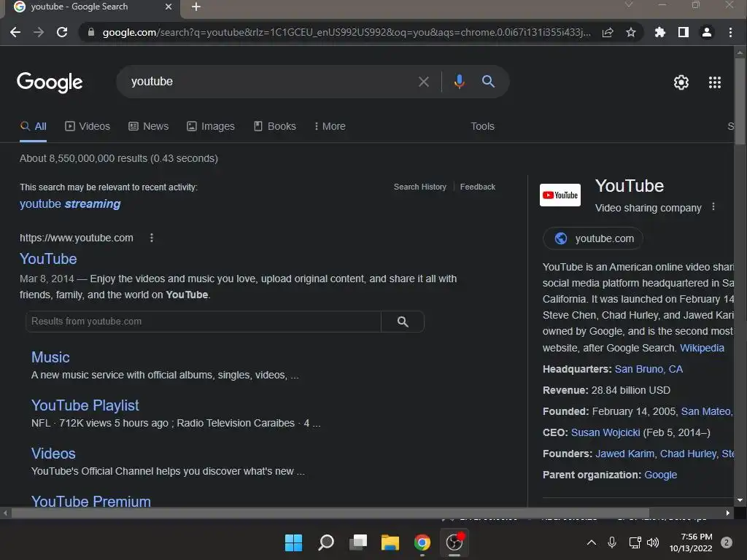Click the share page icon in address bar

pyautogui.click(x=608, y=32)
